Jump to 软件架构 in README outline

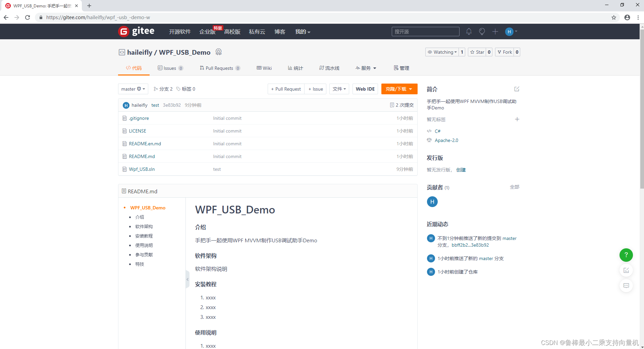coord(144,227)
